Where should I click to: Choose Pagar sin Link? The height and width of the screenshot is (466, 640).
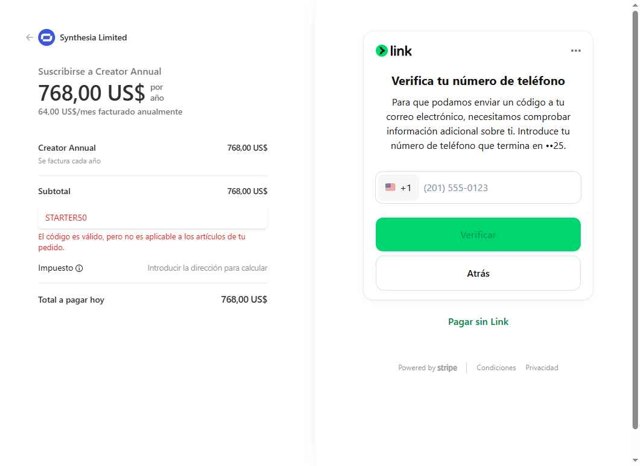pos(478,321)
